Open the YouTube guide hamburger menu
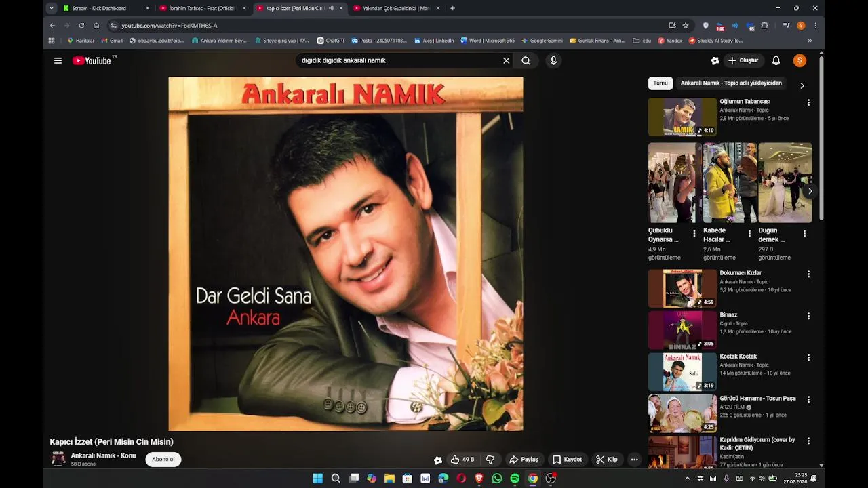Image resolution: width=868 pixels, height=488 pixels. tap(58, 60)
